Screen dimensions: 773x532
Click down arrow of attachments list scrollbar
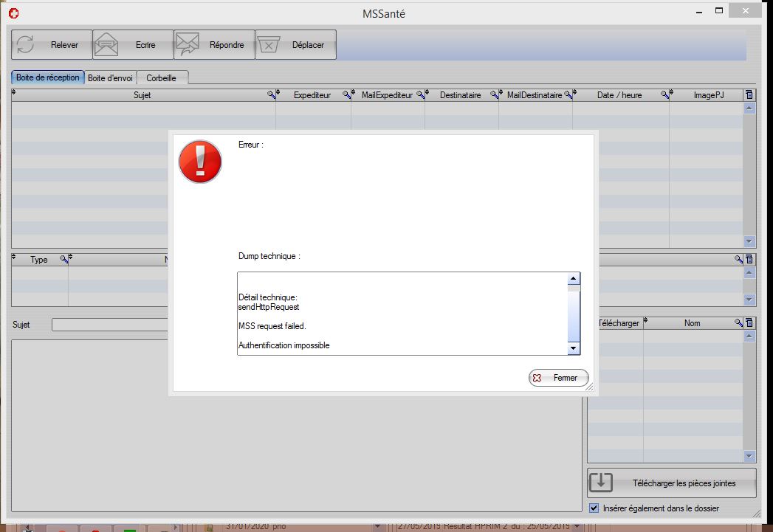(x=749, y=456)
